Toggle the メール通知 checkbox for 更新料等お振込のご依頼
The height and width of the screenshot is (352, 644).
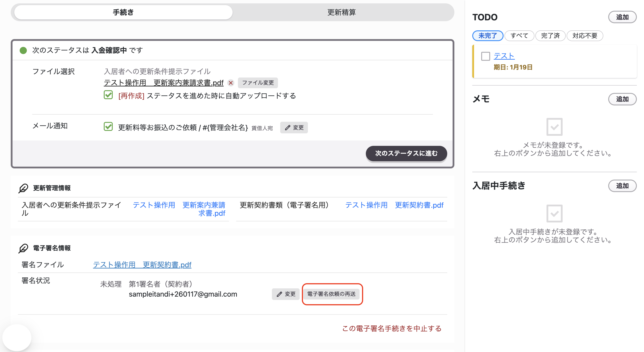(108, 127)
